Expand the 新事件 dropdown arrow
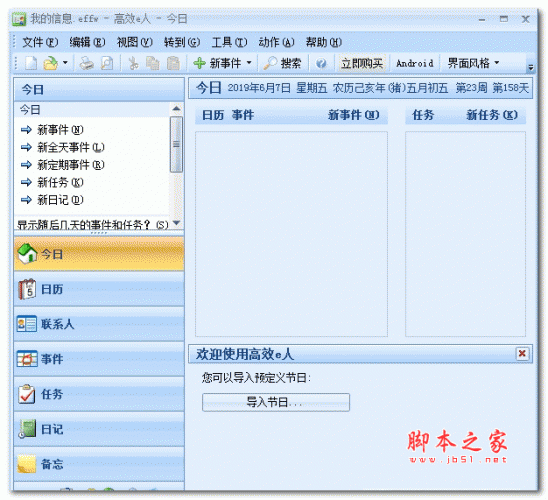 (249, 63)
